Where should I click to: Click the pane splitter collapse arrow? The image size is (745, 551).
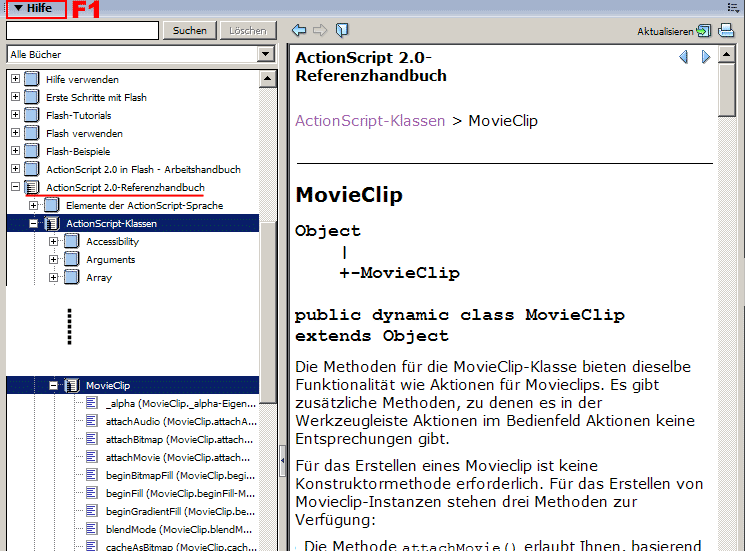tap(282, 460)
